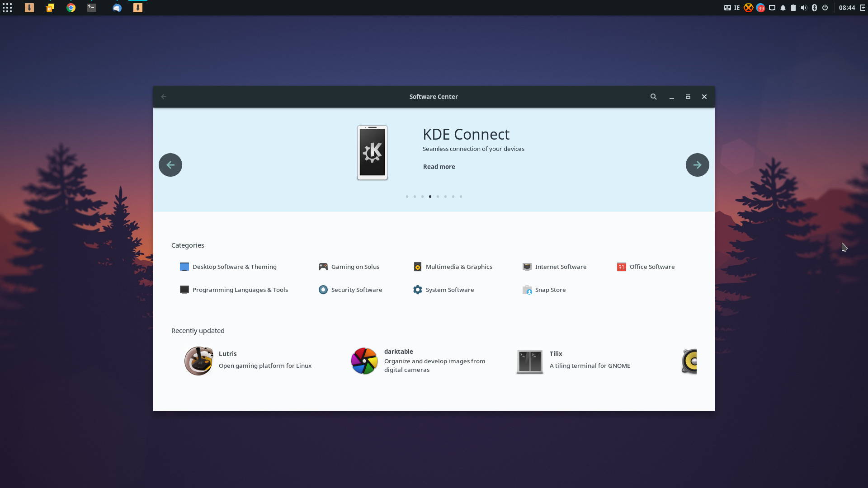The height and width of the screenshot is (488, 868).
Task: Open the sidebar toggle at panel end
Action: (863, 8)
